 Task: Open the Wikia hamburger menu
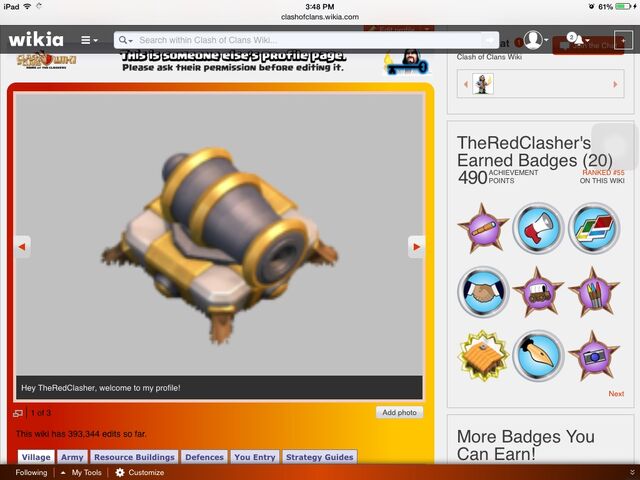pyautogui.click(x=89, y=40)
